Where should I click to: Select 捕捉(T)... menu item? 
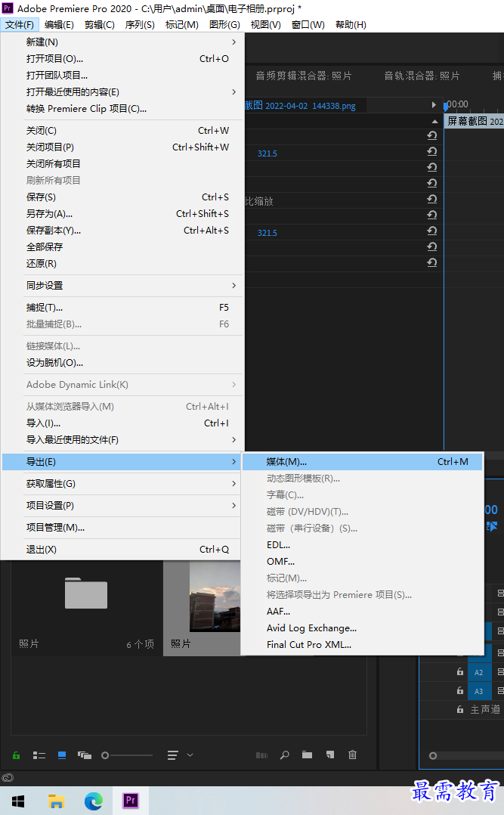(x=122, y=308)
